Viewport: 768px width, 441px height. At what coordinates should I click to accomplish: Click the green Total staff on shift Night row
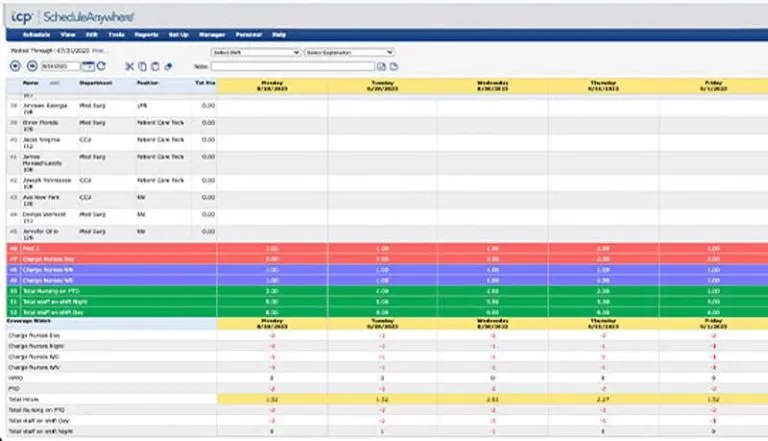[x=387, y=302]
